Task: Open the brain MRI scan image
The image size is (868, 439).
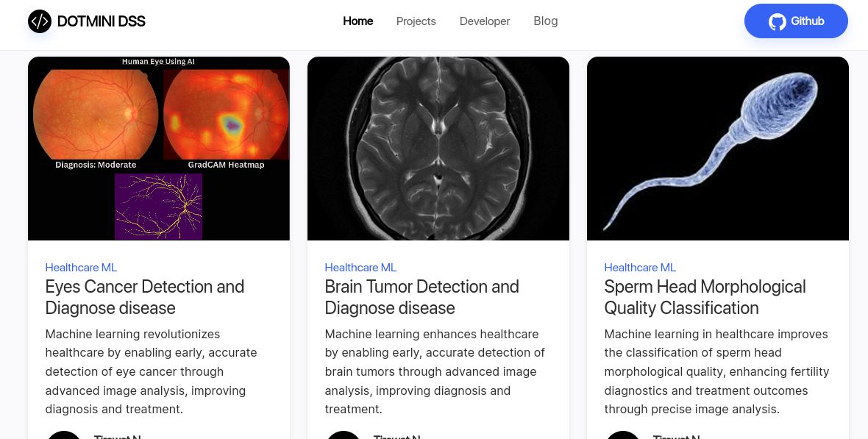Action: point(438,149)
